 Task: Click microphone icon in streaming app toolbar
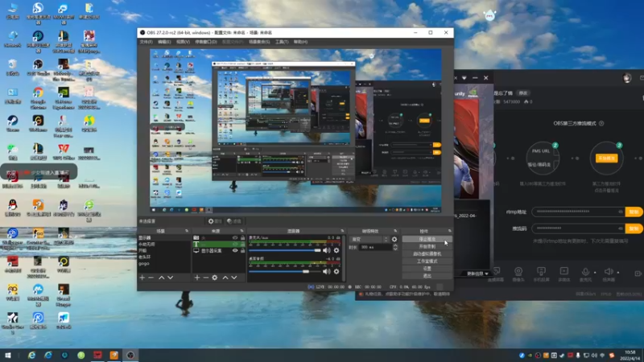[x=586, y=274]
